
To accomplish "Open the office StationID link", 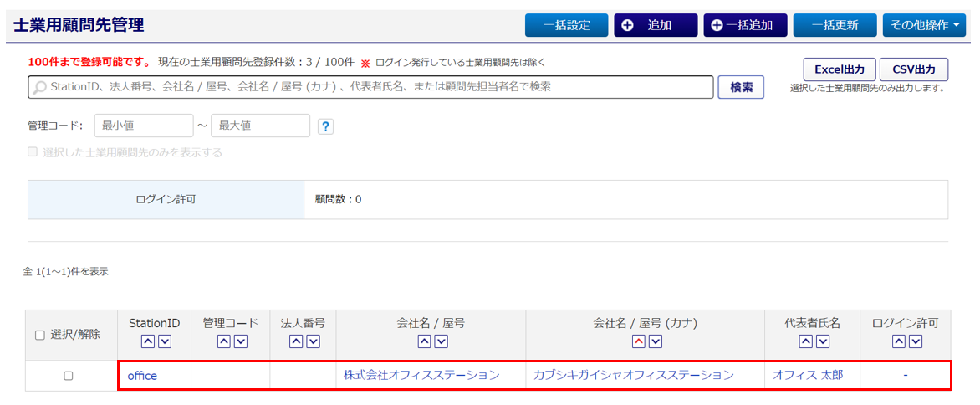I will tap(142, 376).
